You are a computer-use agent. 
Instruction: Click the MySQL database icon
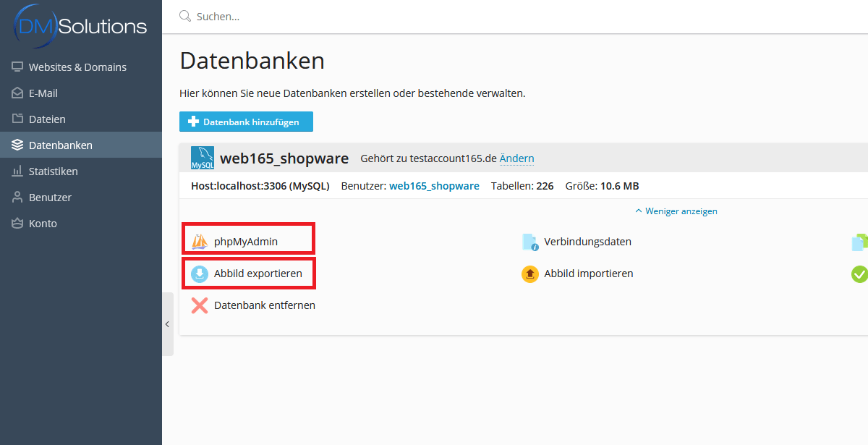pyautogui.click(x=203, y=158)
